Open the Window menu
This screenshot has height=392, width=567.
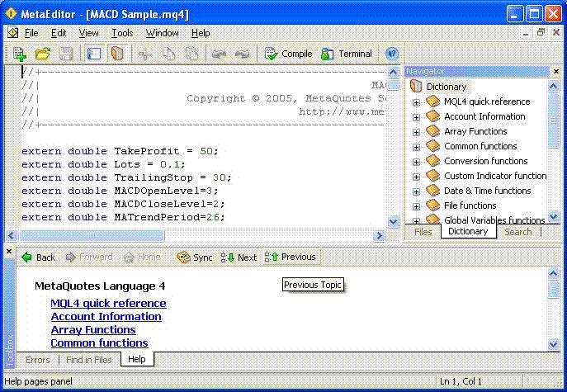[x=162, y=33]
